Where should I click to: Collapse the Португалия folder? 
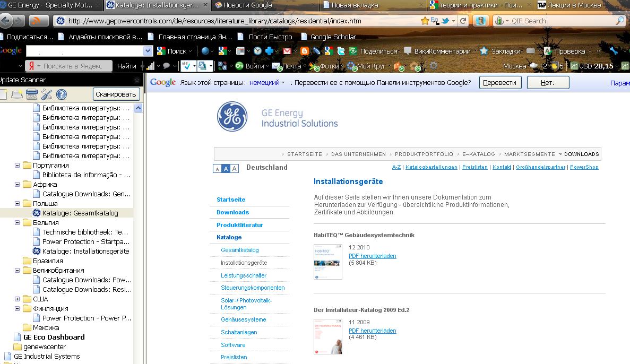pos(18,165)
